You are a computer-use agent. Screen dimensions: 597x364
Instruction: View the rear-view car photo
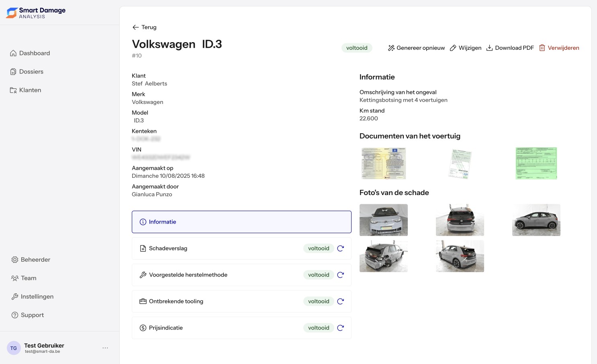[460, 220]
